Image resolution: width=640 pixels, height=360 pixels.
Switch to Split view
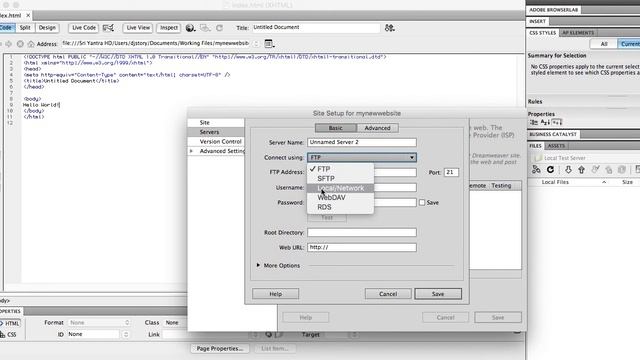pos(25,28)
